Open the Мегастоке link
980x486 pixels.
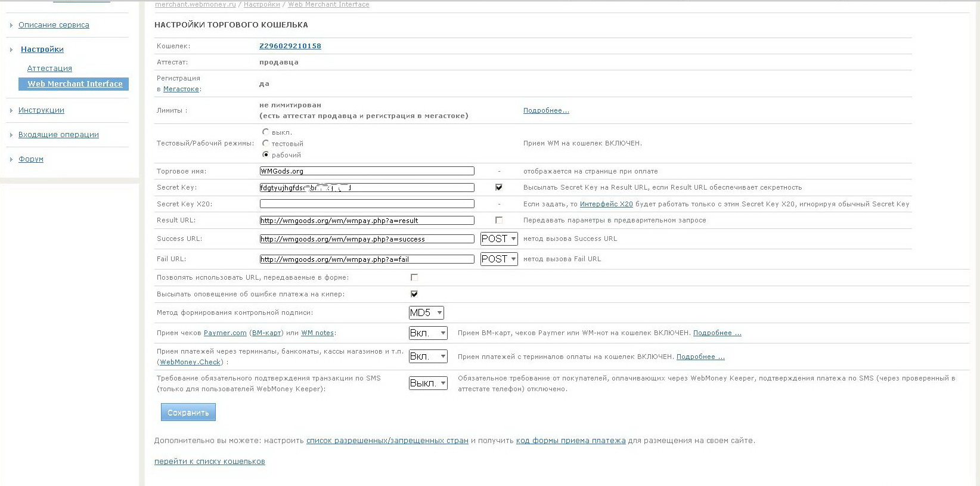[181, 89]
